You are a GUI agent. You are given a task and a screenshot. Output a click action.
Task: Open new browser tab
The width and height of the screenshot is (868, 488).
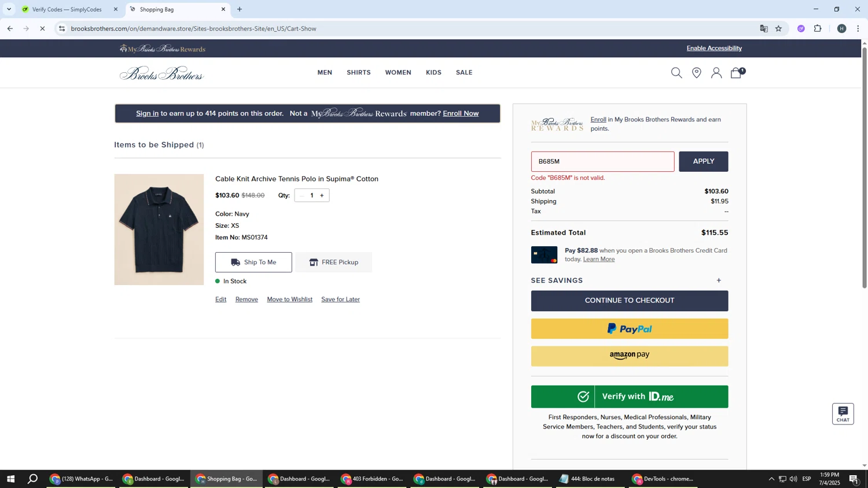(240, 9)
